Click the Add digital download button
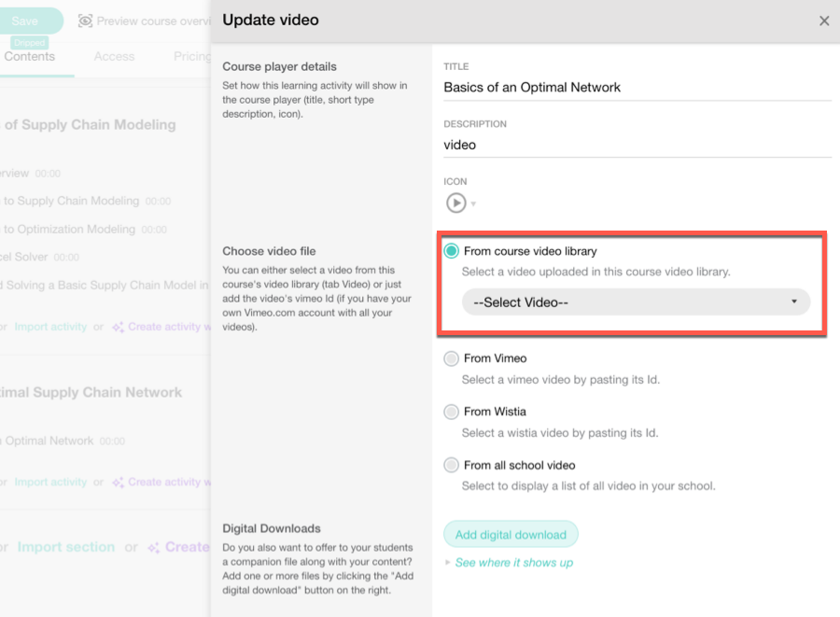 coord(511,535)
